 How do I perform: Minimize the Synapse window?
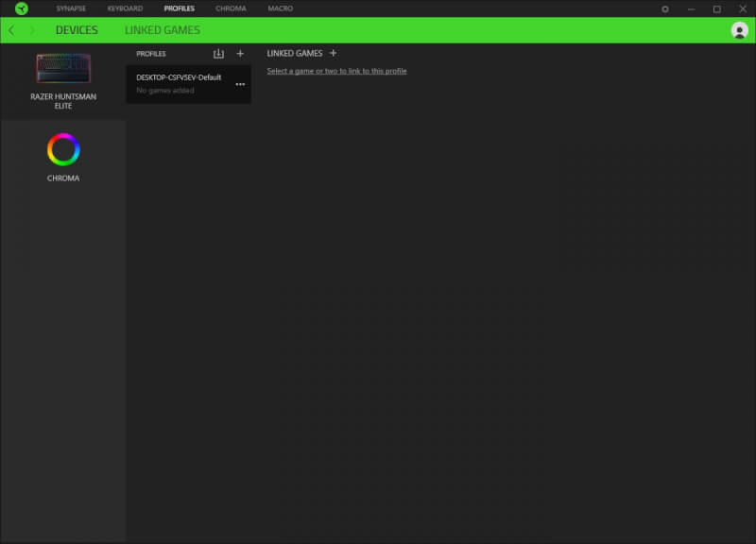tap(691, 8)
